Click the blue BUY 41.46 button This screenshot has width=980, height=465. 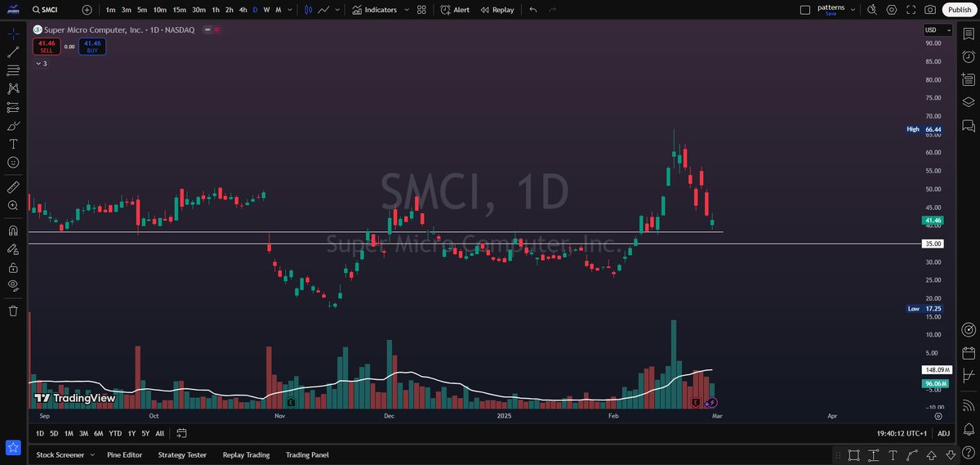click(91, 46)
